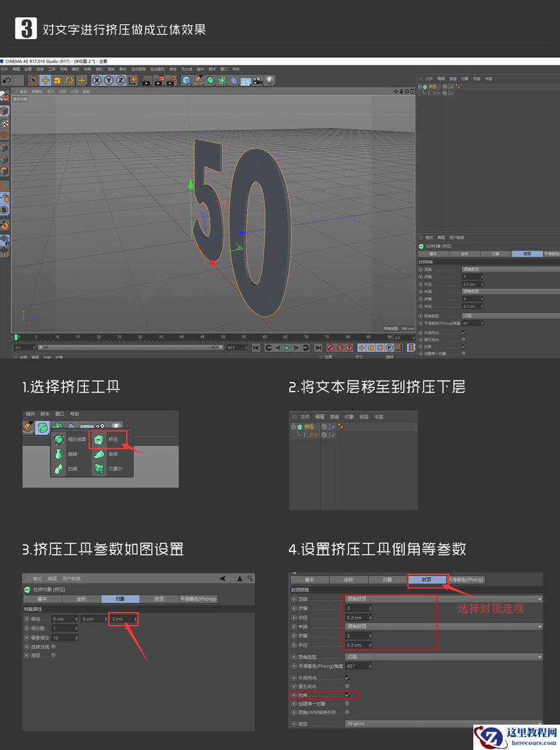560x750 pixels.
Task: Pick the Extrude tool from the popup menu
Action: pyautogui.click(x=99, y=440)
